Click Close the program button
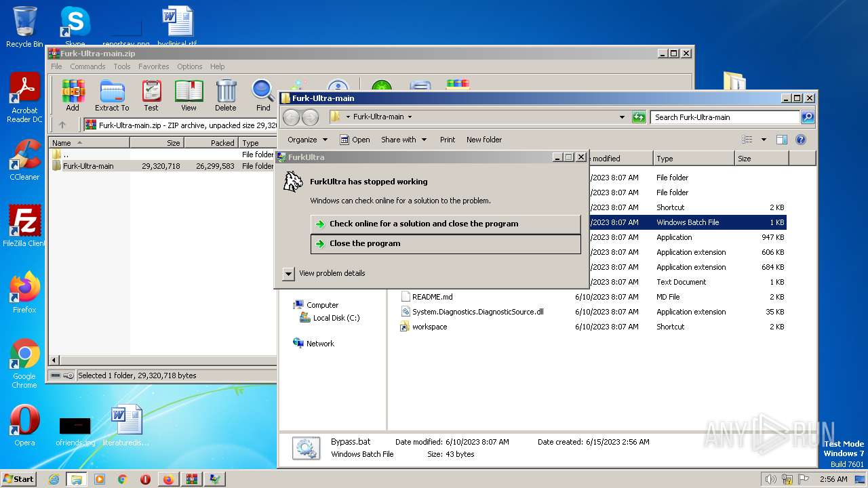Screen dimensions: 868x488 (x=446, y=243)
